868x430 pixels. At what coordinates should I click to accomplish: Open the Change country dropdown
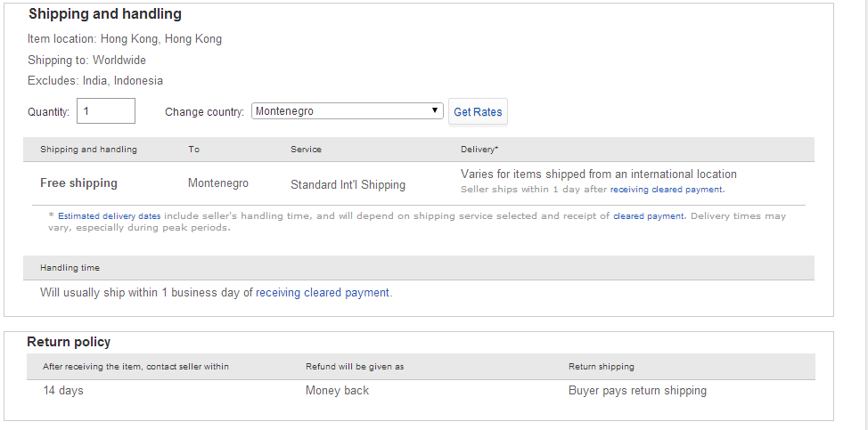[x=348, y=111]
